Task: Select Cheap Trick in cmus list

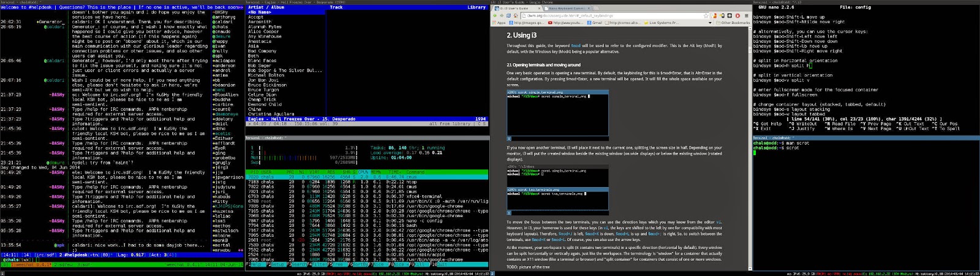Action: pyautogui.click(x=262, y=100)
